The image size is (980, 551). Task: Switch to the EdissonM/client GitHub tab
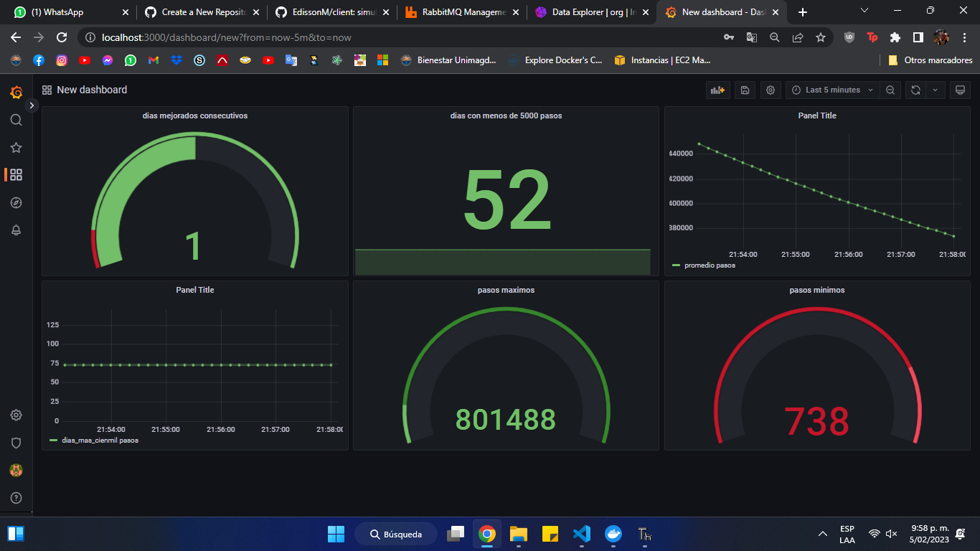pyautogui.click(x=331, y=12)
